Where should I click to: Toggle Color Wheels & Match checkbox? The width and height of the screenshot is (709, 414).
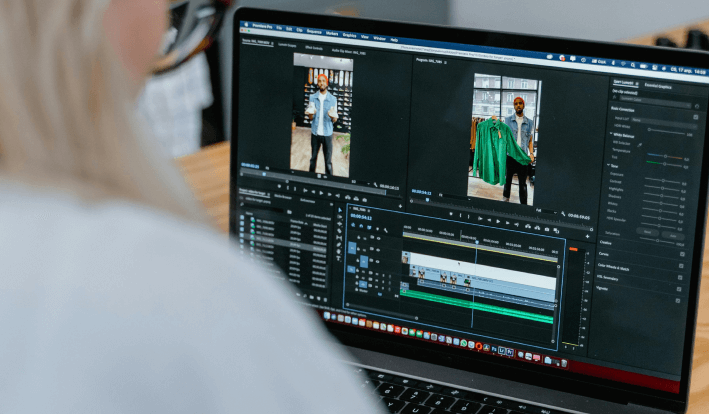(x=680, y=278)
